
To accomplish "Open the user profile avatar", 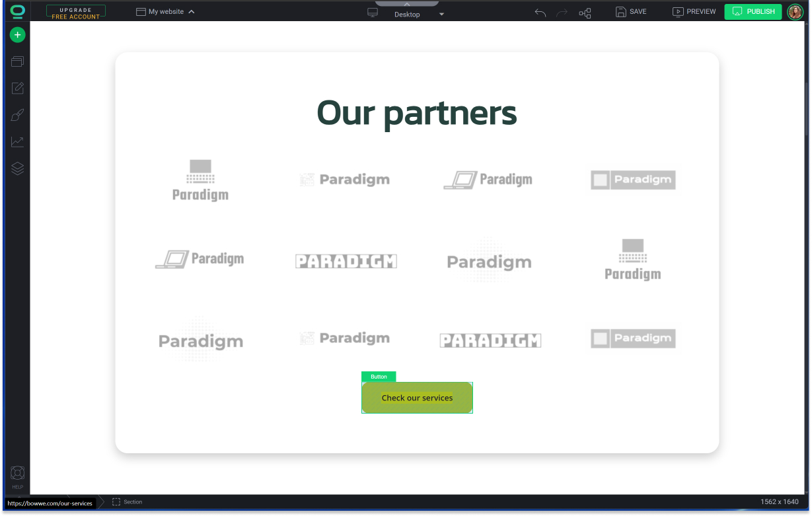I will point(795,12).
